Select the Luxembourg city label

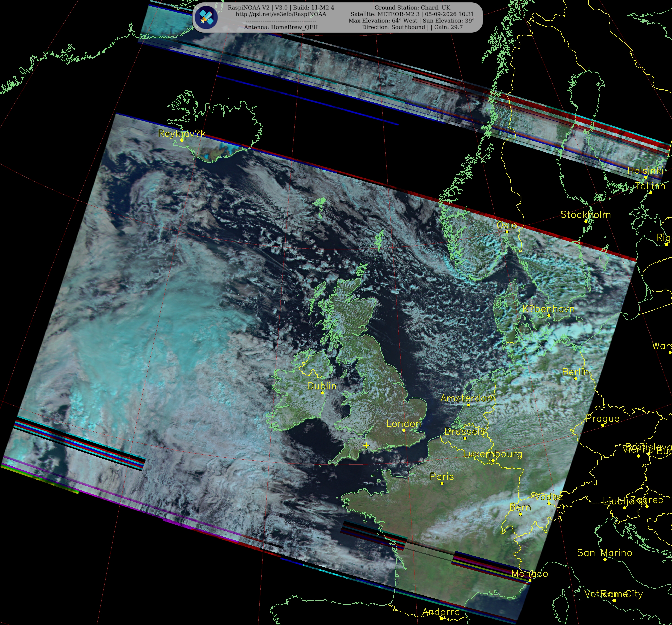493,454
